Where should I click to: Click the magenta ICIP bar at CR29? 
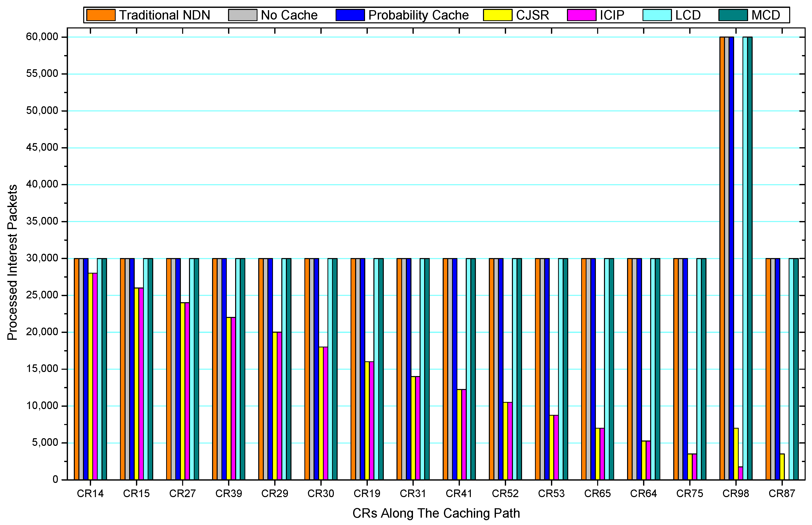pos(279,406)
